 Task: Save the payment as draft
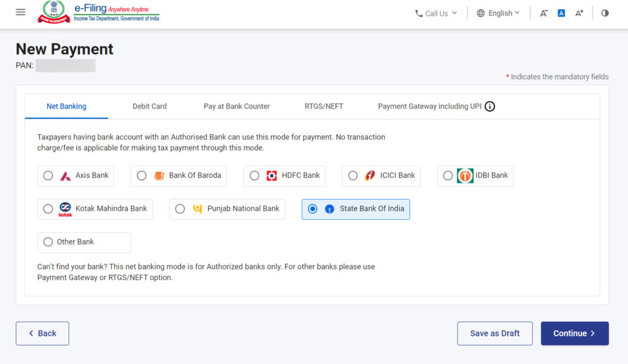(494, 333)
